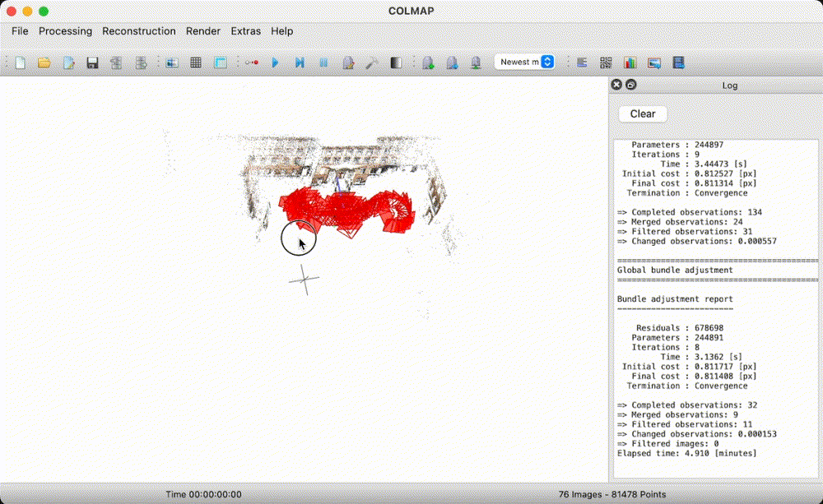Screen dimensions: 823x504
Task: Open Database management from the toolbar
Action: 221,63
